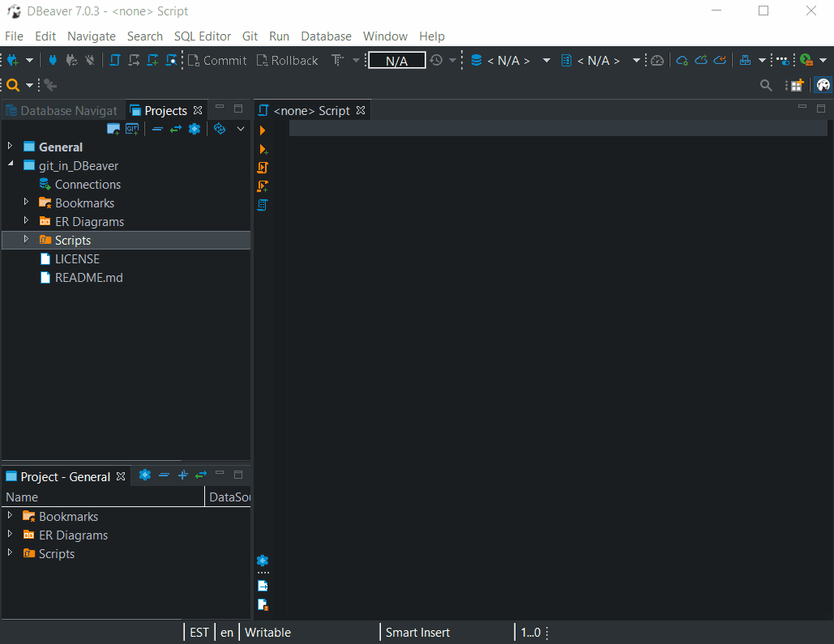This screenshot has height=644, width=834.
Task: Click the N/A transaction counter field
Action: pos(397,61)
